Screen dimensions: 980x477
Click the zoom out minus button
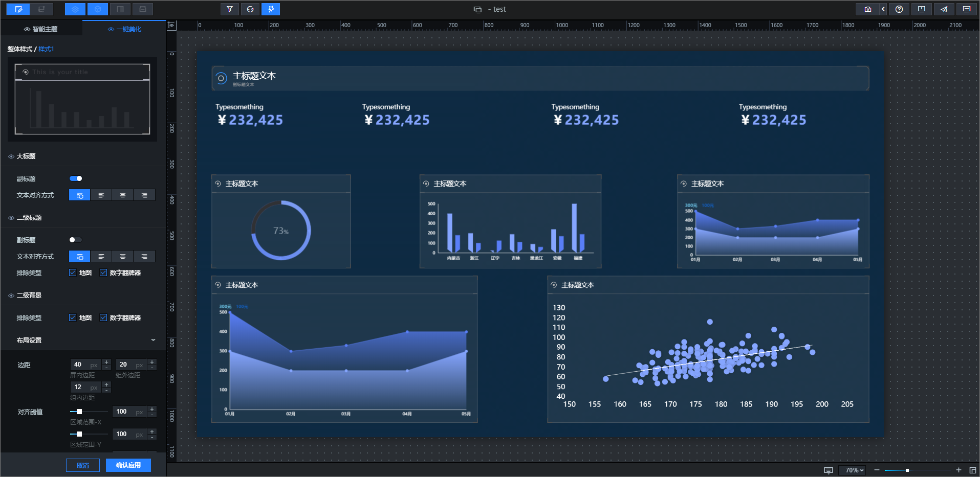pos(877,470)
